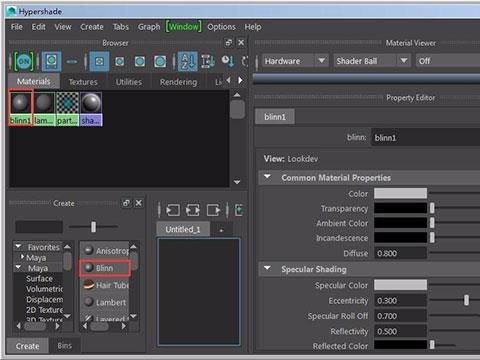This screenshot has width=480, height=360.
Task: Create a Lambert material from list
Action: pyautogui.click(x=105, y=302)
